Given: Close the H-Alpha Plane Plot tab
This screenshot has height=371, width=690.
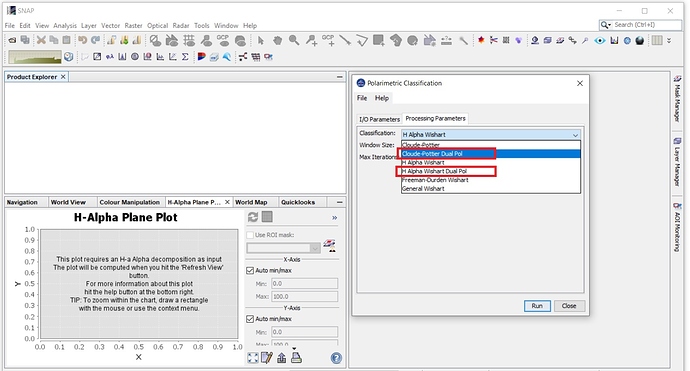Looking at the screenshot, I should click(x=228, y=202).
